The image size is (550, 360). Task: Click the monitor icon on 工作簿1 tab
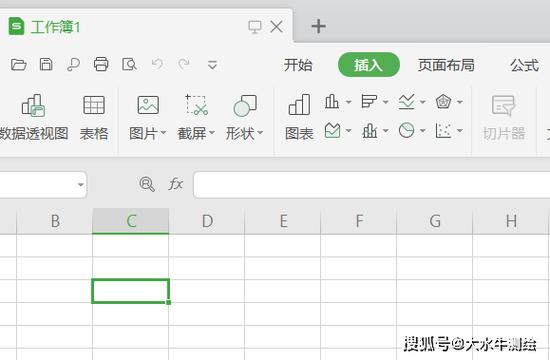[255, 27]
